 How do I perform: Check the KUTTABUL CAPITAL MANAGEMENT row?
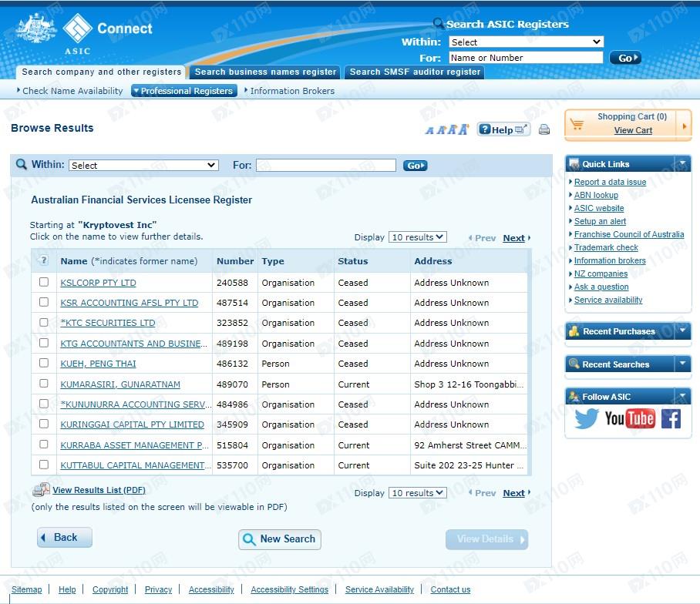tap(44, 465)
